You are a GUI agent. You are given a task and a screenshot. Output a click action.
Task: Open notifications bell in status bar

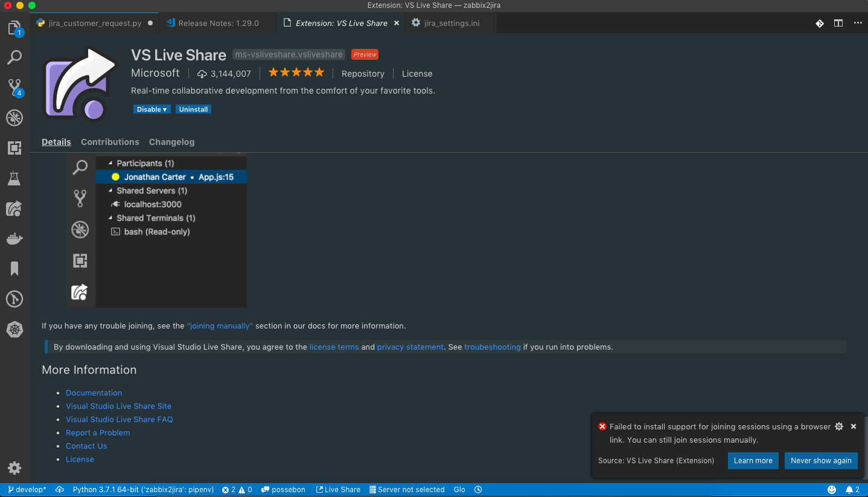(852, 490)
